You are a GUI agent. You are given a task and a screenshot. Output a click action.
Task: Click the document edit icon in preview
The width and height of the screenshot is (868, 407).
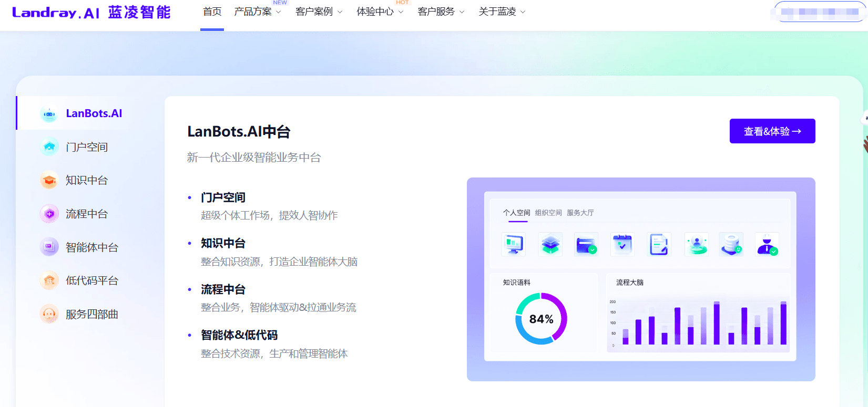click(659, 244)
